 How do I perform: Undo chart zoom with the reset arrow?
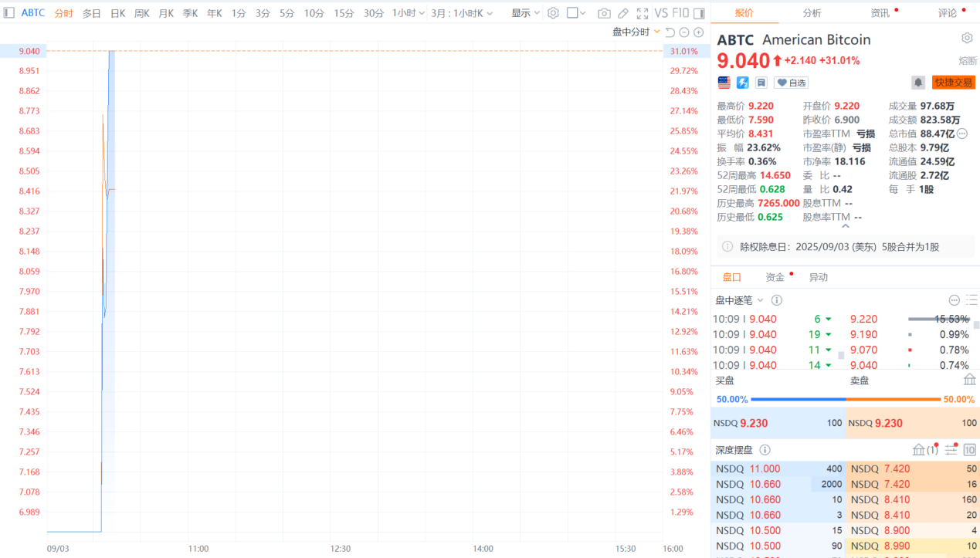[x=670, y=32]
